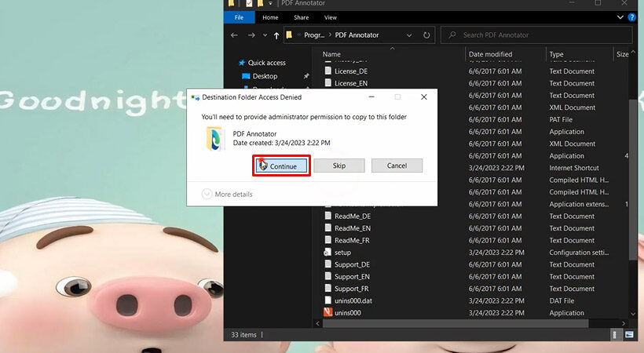
Task: Select the setup configuration file icon
Action: [328, 253]
